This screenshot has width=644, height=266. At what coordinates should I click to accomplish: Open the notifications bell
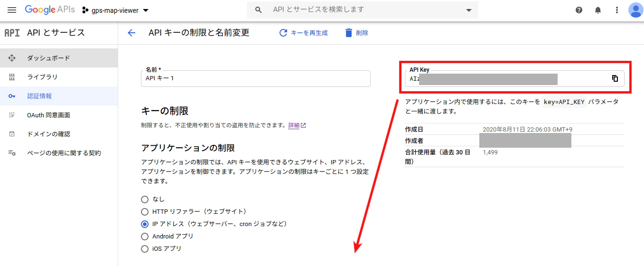coord(598,10)
